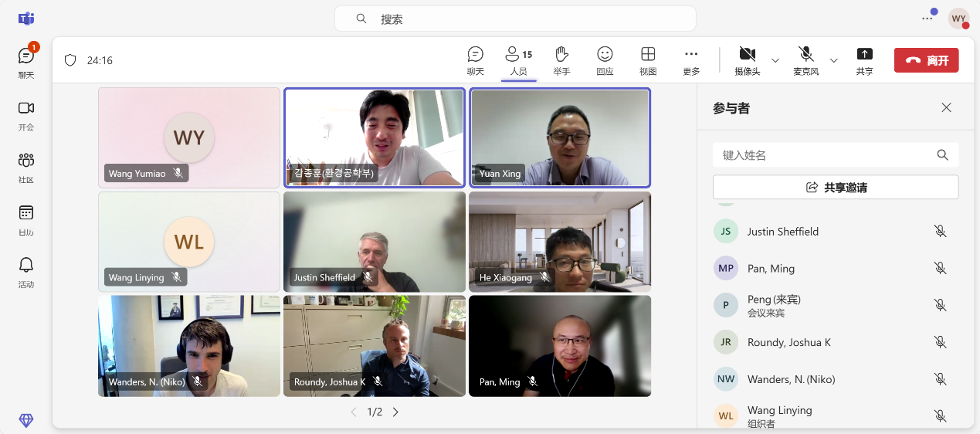Click the shield icon beside meeting timer
Screen dimensions: 980x434
70,60
